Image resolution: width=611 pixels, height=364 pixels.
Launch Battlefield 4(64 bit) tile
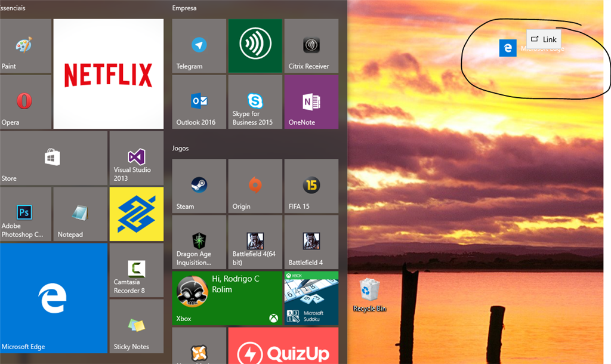pyautogui.click(x=255, y=242)
